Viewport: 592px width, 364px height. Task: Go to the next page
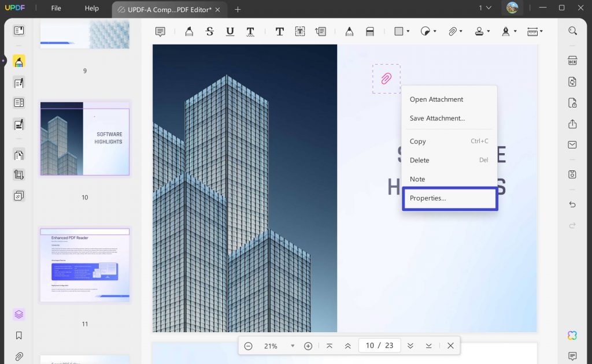[x=410, y=346]
